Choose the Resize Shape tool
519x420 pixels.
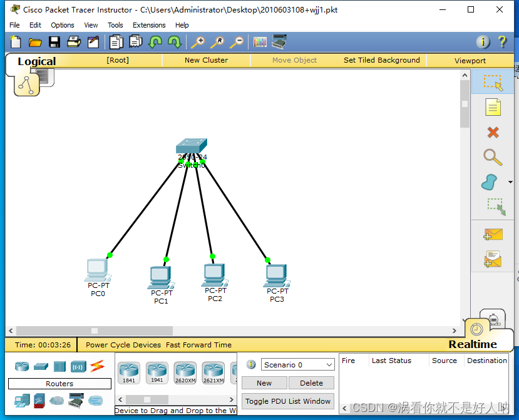(496, 207)
